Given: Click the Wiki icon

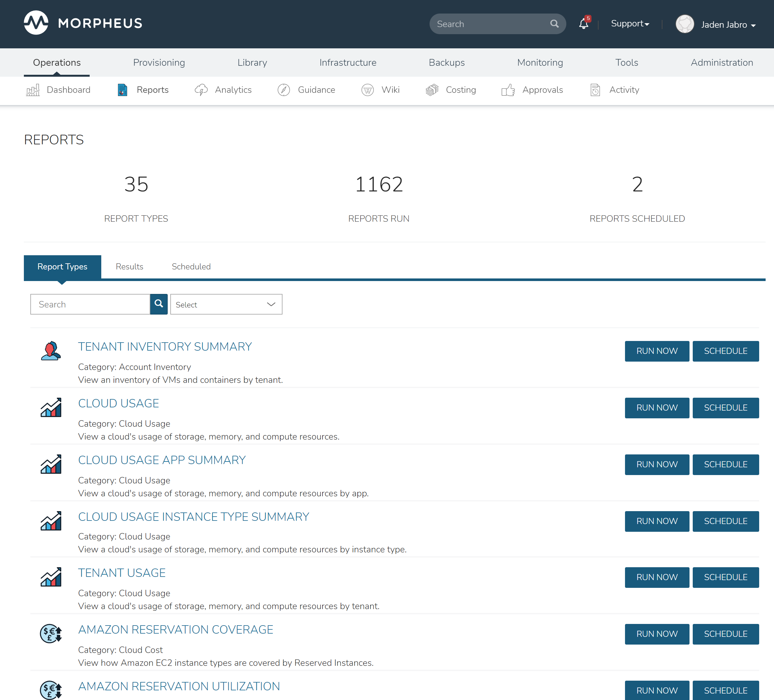Looking at the screenshot, I should click(x=367, y=90).
